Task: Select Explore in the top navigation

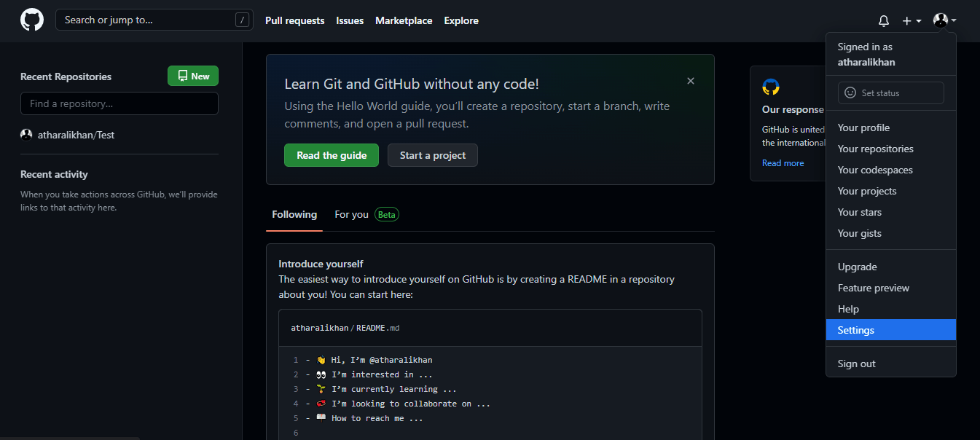Action: (461, 21)
